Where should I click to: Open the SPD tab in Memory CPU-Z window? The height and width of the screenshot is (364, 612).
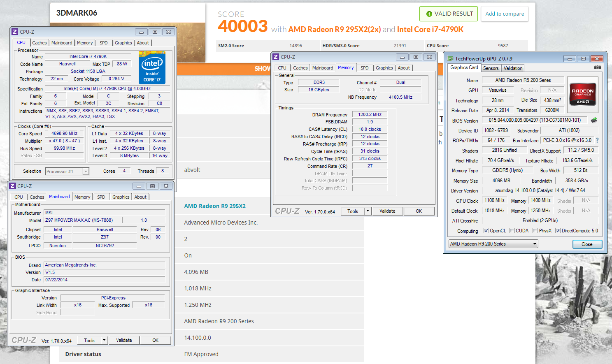tap(365, 68)
